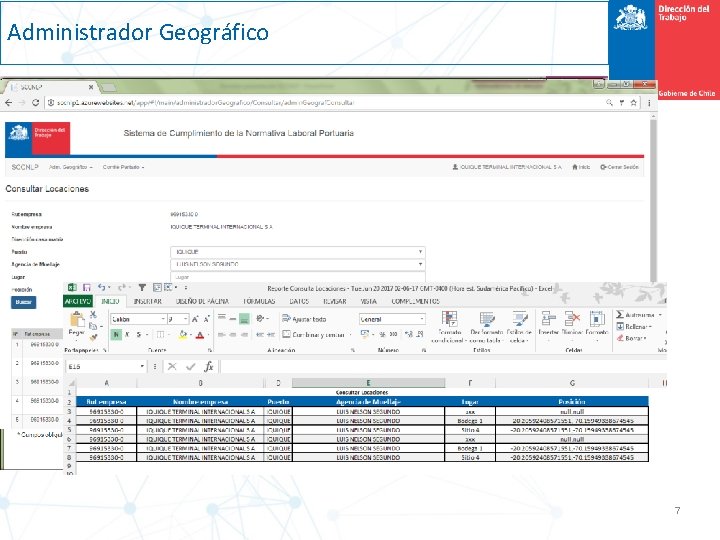The image size is (720, 540).
Task: Click the scissors Cut icon
Action: coord(93,315)
